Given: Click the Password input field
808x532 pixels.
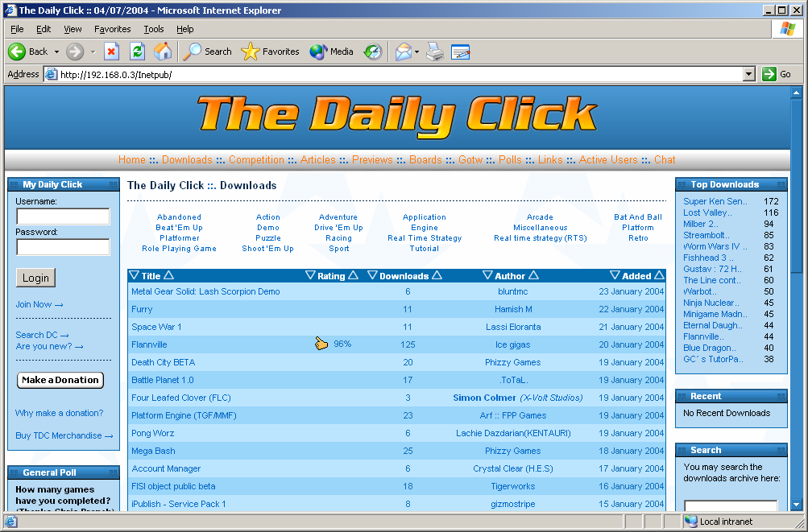Looking at the screenshot, I should pos(63,247).
